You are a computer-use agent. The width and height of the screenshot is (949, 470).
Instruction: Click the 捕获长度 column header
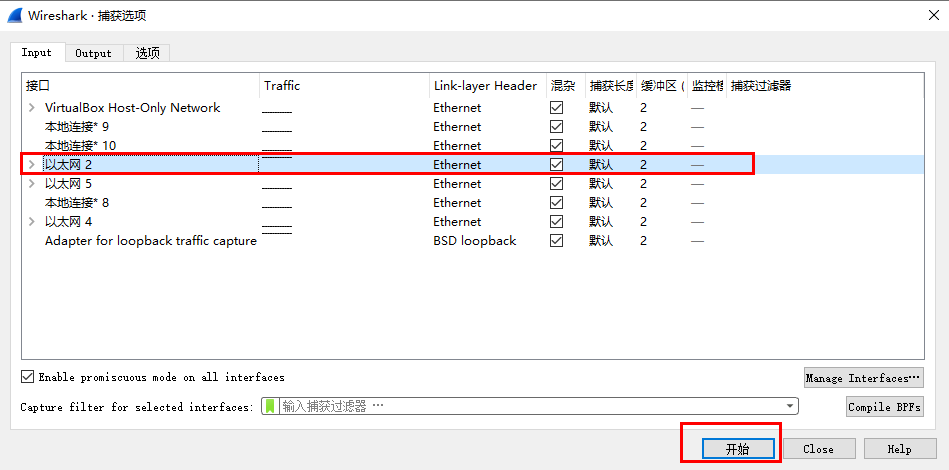point(611,86)
